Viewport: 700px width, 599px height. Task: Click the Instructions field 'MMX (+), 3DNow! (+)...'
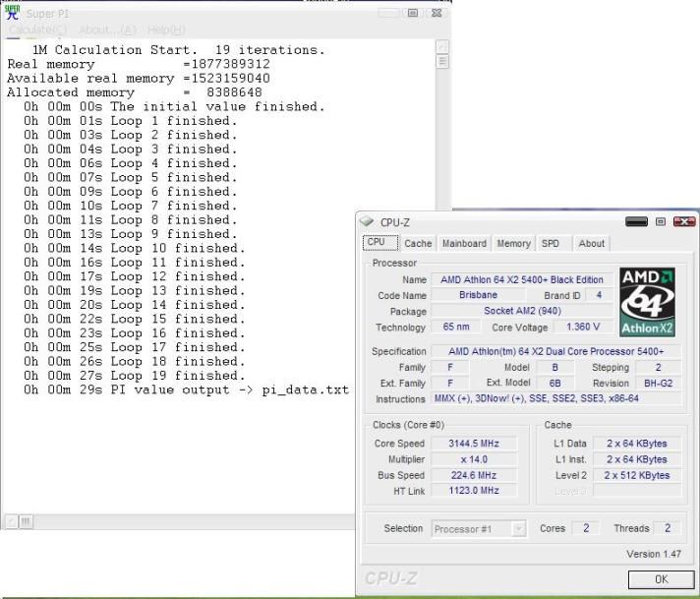556,398
